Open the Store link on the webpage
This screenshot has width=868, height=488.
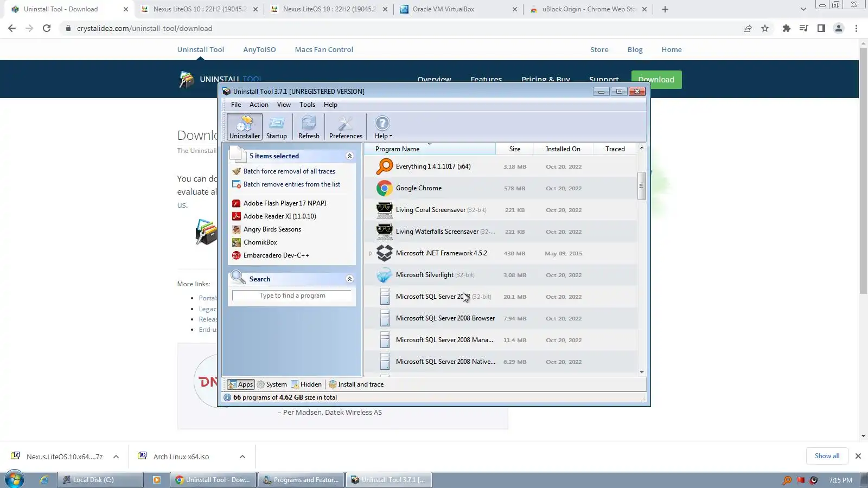point(599,49)
